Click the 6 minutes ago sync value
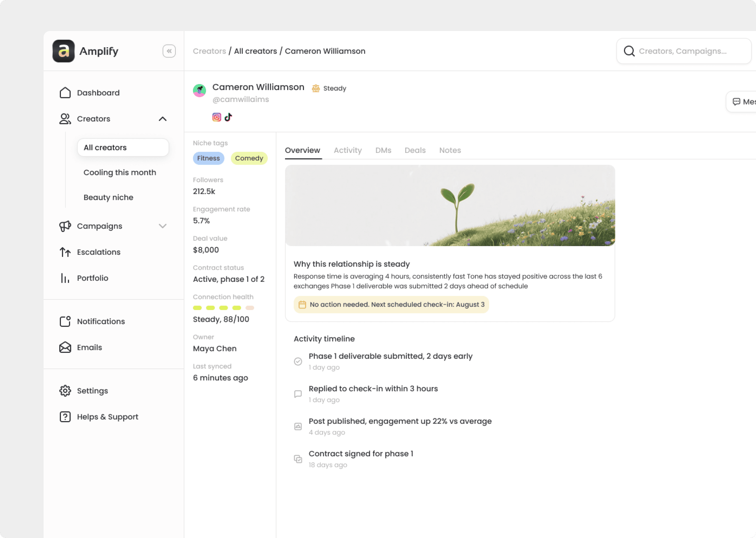 [x=220, y=378]
